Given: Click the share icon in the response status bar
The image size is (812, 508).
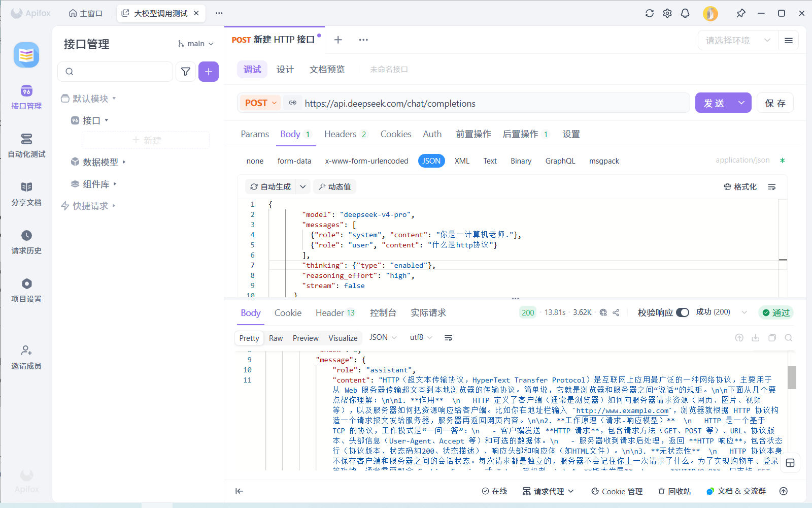Looking at the screenshot, I should point(616,312).
